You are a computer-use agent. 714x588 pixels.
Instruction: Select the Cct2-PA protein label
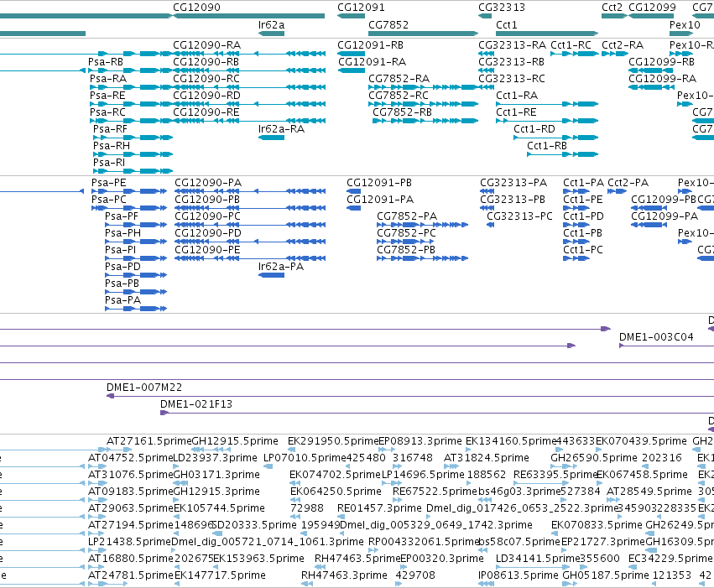coord(628,183)
